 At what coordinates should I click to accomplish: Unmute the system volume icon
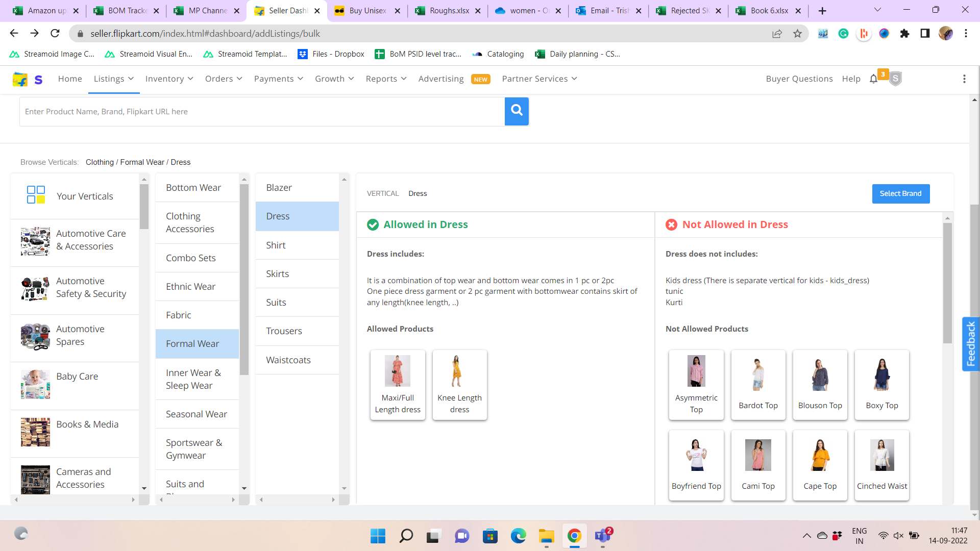click(898, 536)
